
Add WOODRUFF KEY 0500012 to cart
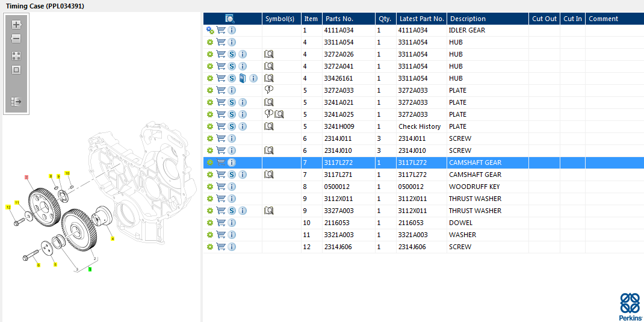tap(221, 187)
